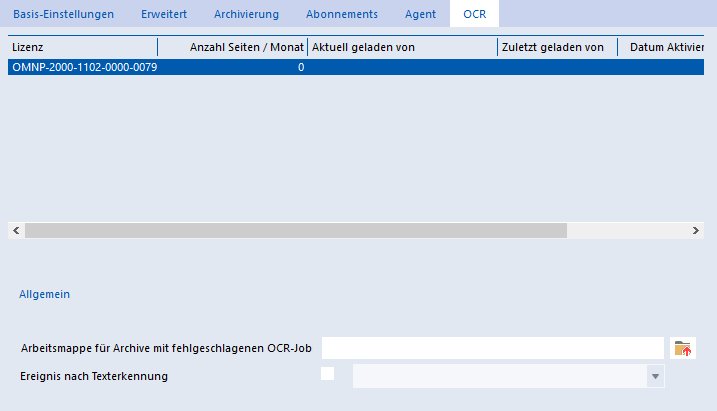Expand the Ereignis nach Texterkennung dropdown arrow
Image resolution: width=717 pixels, height=411 pixels.
(x=655, y=376)
